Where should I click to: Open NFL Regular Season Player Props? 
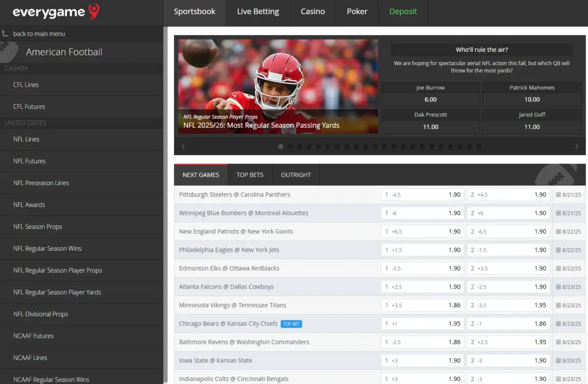coord(81,270)
